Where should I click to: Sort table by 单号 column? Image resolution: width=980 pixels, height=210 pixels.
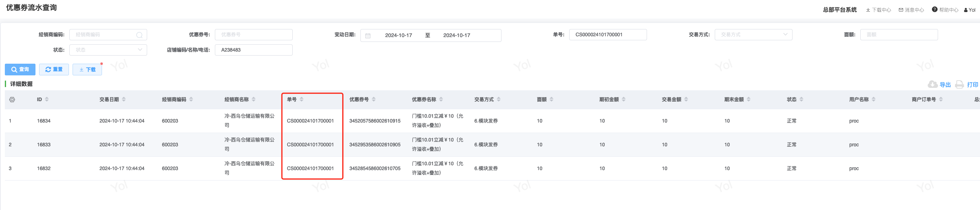click(x=302, y=99)
